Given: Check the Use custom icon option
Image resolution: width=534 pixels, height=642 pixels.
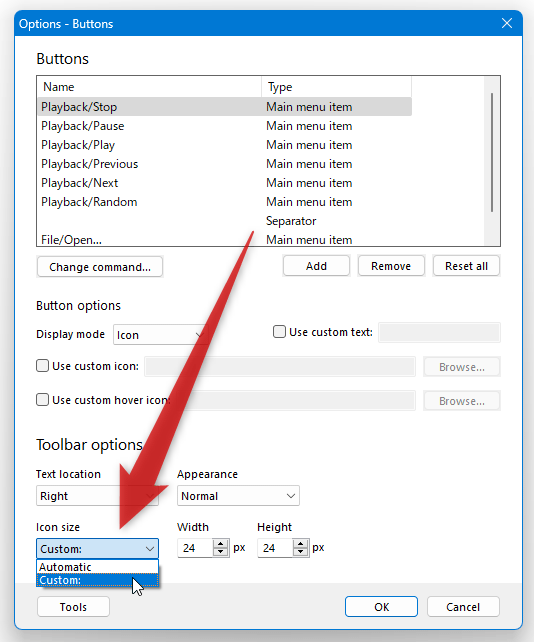Looking at the screenshot, I should pos(42,366).
